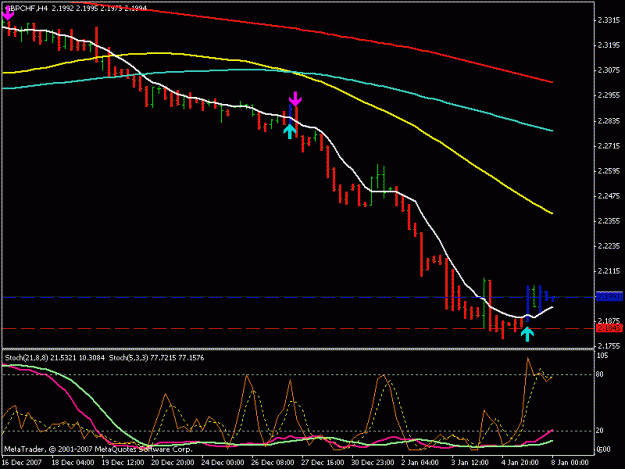Click the 2.2955 price axis label
Image resolution: width=625 pixels, height=469 pixels.
coord(609,96)
